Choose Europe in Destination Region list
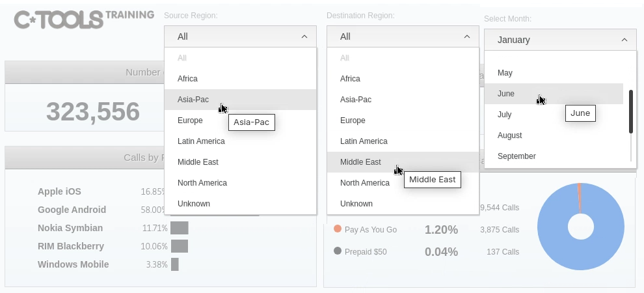 353,120
